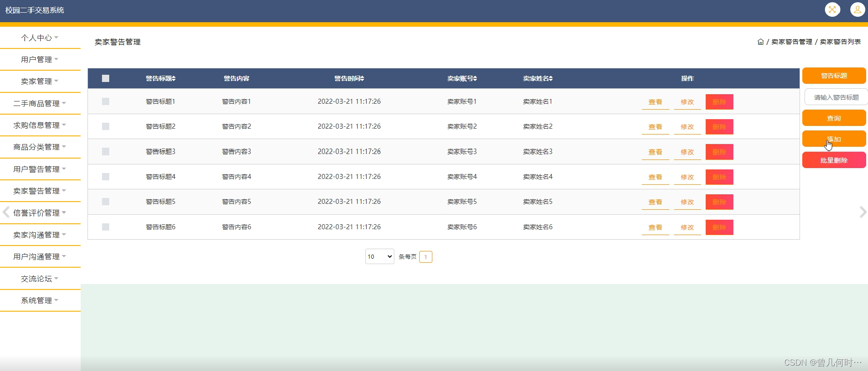
Task: Check the row checkbox for 警告标题6
Action: [106, 227]
